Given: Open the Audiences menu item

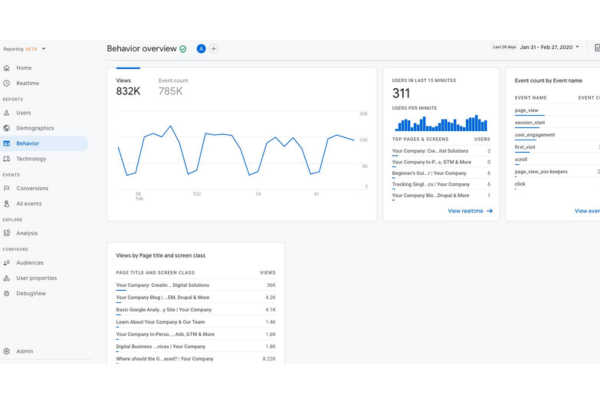Looking at the screenshot, I should click(x=29, y=263).
